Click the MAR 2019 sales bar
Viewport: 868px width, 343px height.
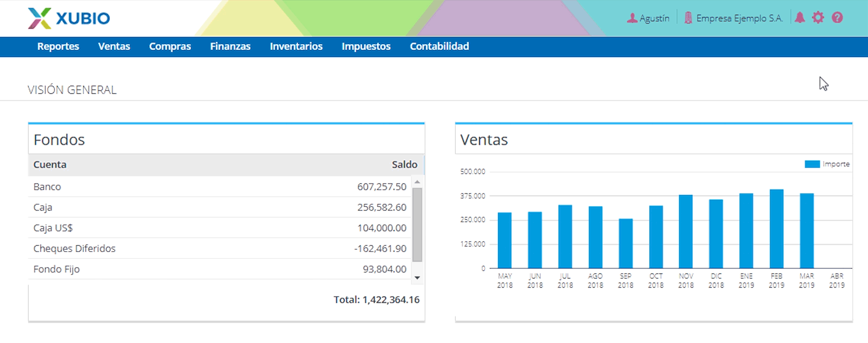(x=807, y=231)
